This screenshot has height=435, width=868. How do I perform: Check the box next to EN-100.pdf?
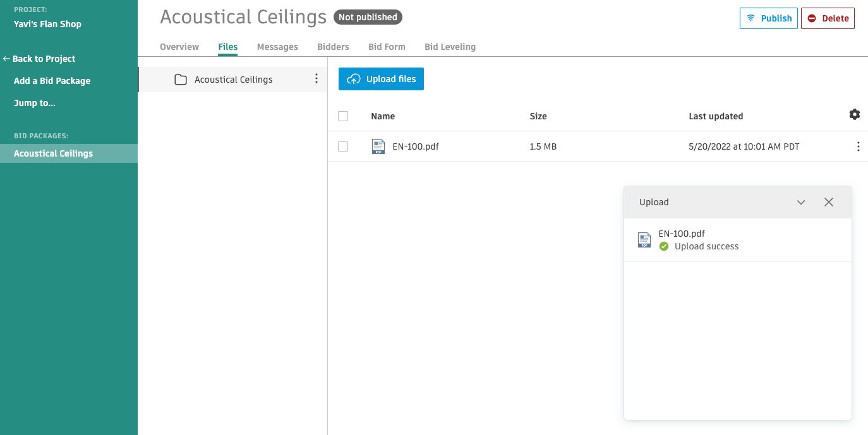point(343,146)
